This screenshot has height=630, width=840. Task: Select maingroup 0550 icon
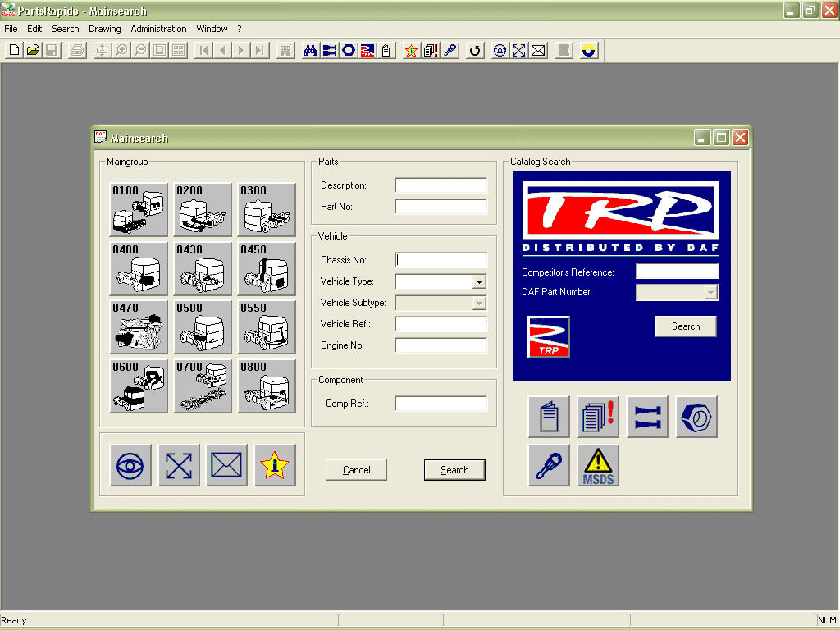[x=267, y=326]
